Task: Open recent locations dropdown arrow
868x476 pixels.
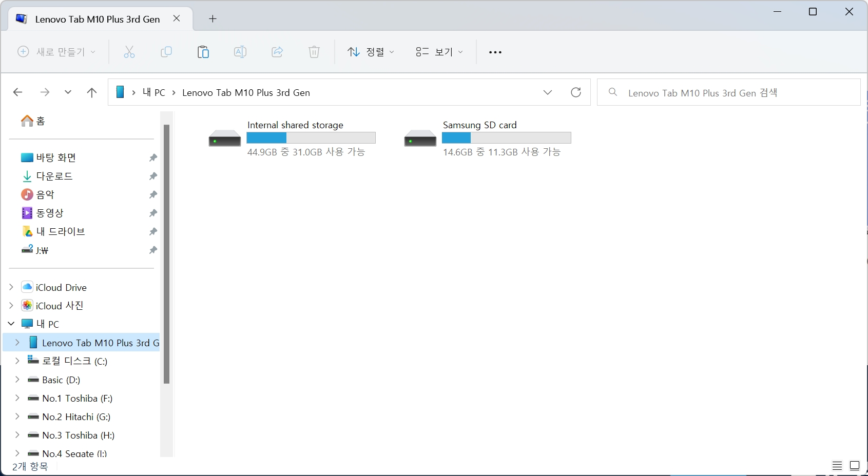Action: [x=68, y=92]
